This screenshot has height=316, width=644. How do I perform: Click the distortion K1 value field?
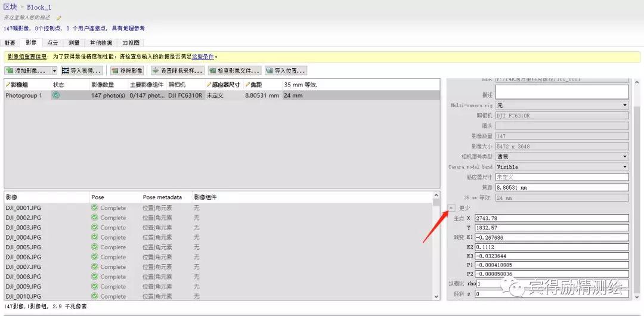click(x=552, y=237)
